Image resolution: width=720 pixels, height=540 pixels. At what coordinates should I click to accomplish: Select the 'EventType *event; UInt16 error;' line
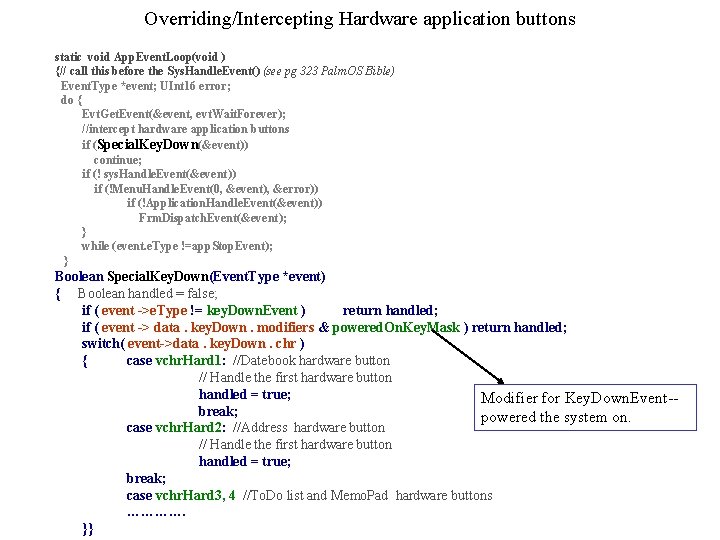[x=146, y=86]
